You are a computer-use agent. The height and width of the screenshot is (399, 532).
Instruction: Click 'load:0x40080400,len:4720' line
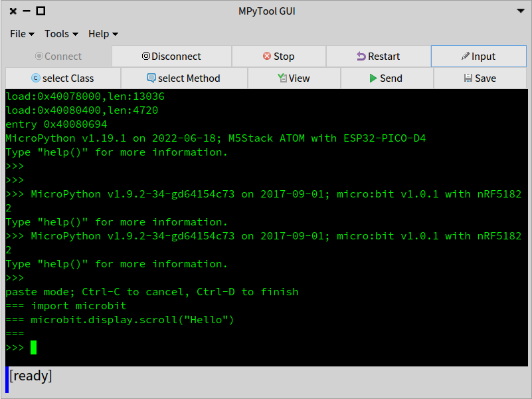click(82, 110)
